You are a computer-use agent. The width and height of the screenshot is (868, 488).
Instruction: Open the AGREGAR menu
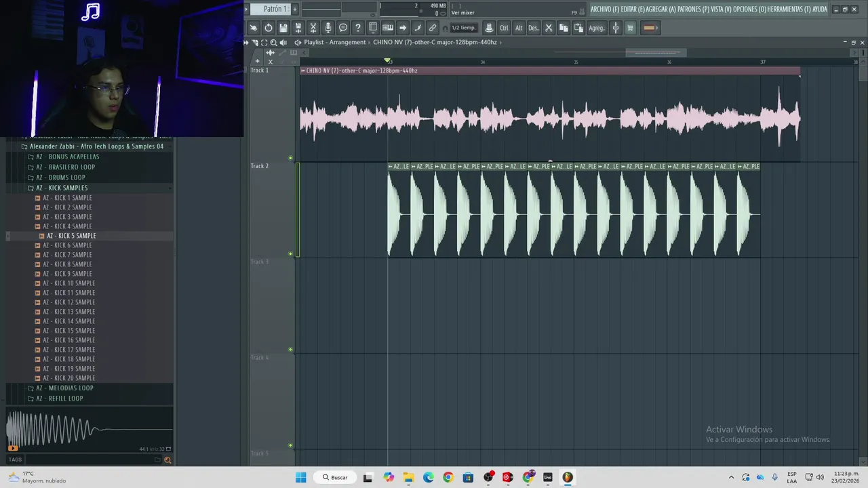[661, 9]
